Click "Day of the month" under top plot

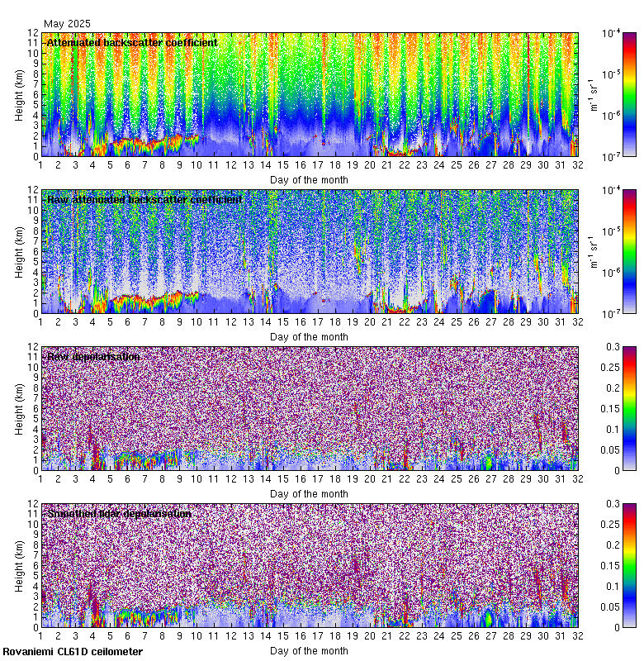pos(309,179)
